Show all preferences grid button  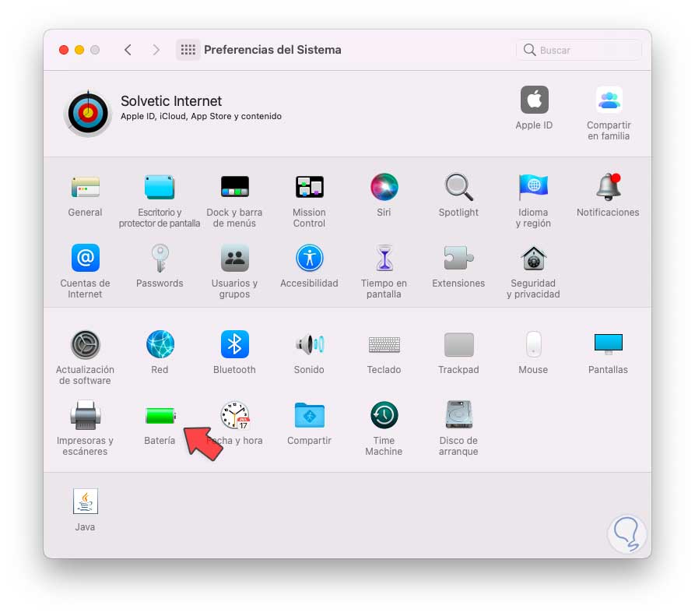click(x=188, y=50)
